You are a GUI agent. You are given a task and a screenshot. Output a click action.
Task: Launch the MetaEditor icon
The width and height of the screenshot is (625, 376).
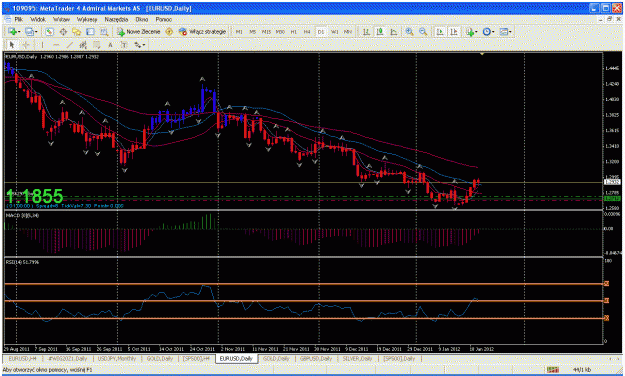tap(169, 31)
